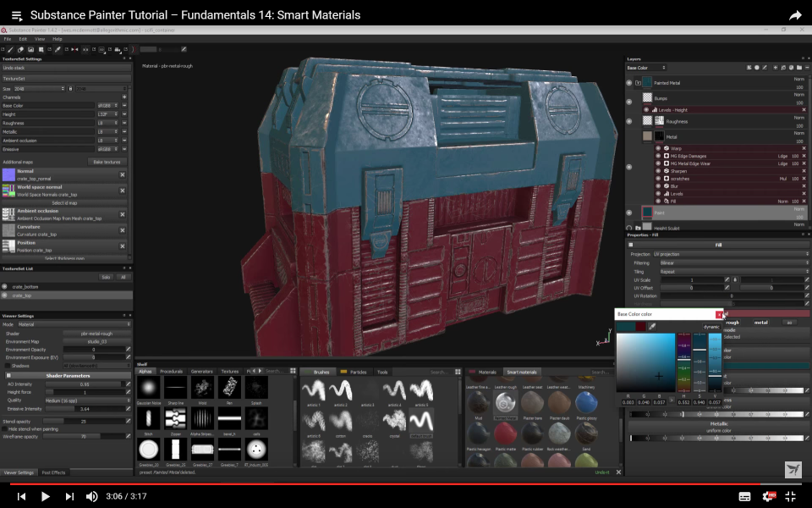Adjust the Metallic uniform color slider

pyautogui.click(x=716, y=439)
